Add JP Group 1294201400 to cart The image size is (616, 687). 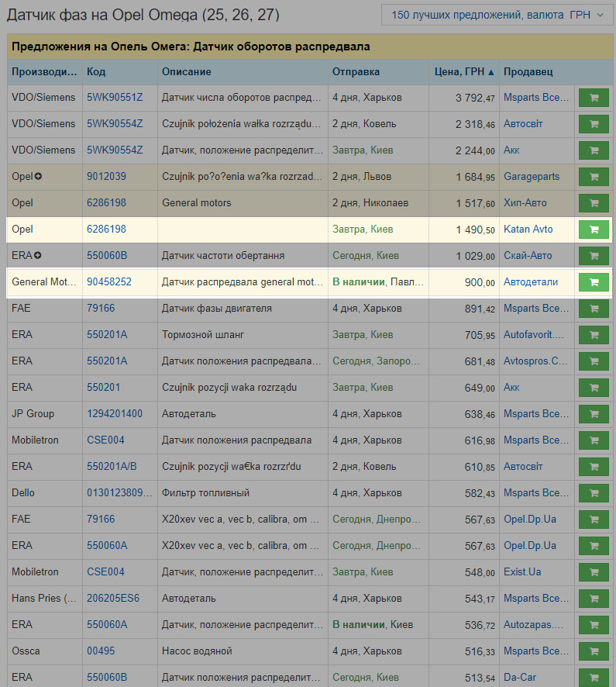[594, 414]
